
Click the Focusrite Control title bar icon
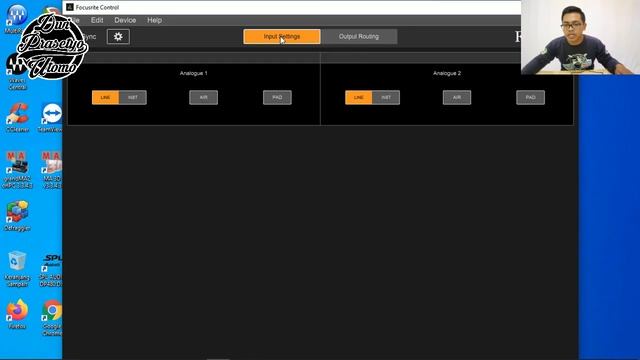[x=70, y=7]
